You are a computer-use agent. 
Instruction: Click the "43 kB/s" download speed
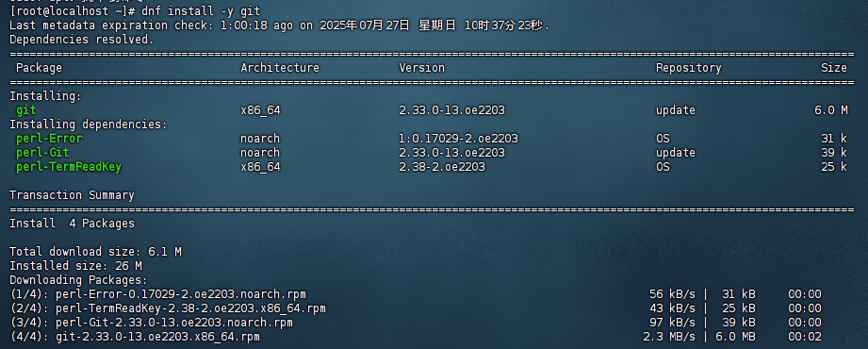pyautogui.click(x=672, y=308)
